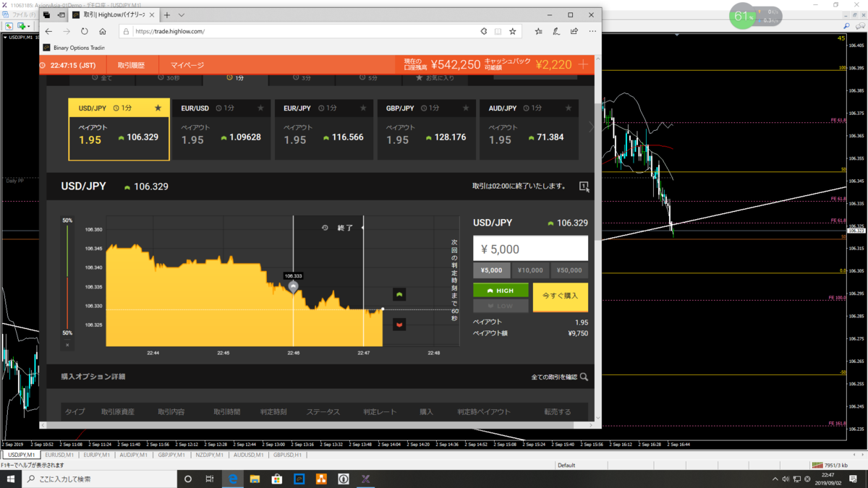Go to the browser home page
Viewport: 868px width, 488px height.
click(x=103, y=32)
